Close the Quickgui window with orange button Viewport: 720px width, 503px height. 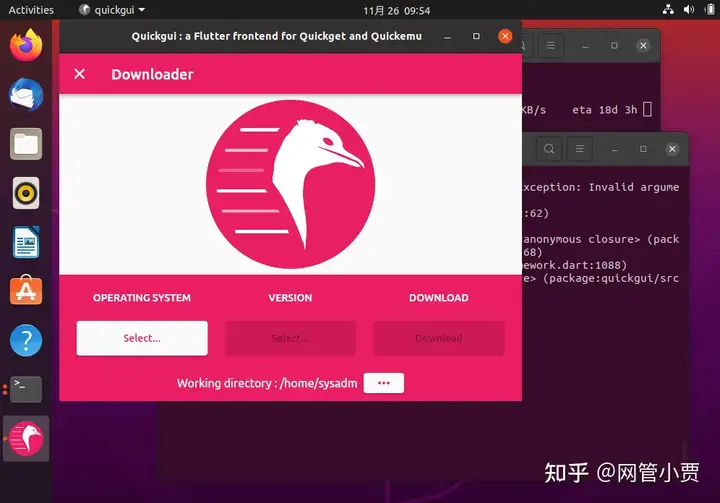coord(505,36)
